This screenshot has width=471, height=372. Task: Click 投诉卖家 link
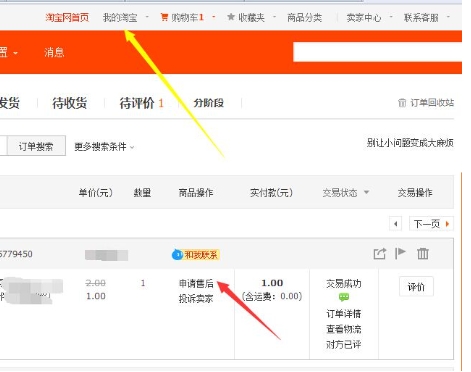196,298
